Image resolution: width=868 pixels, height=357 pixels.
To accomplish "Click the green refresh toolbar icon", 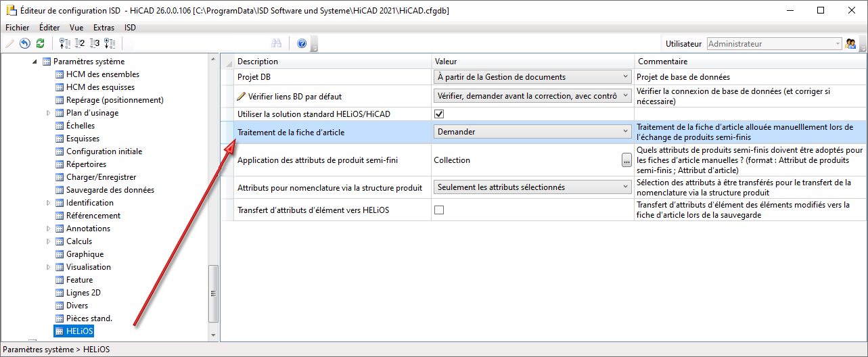I will coord(41,43).
